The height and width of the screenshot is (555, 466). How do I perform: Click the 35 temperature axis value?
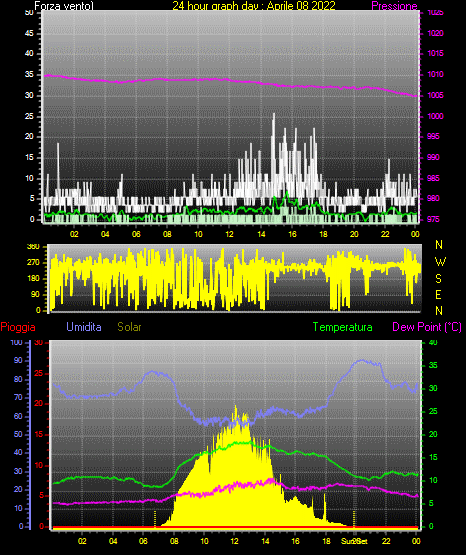(x=433, y=365)
